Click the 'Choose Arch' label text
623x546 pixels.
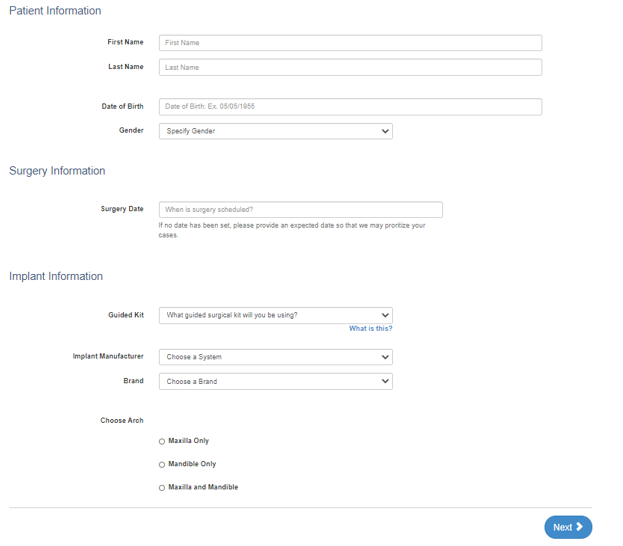121,420
